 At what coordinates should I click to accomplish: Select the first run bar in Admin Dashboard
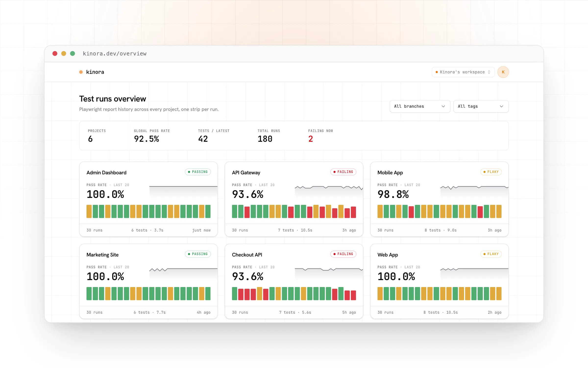(x=89, y=211)
